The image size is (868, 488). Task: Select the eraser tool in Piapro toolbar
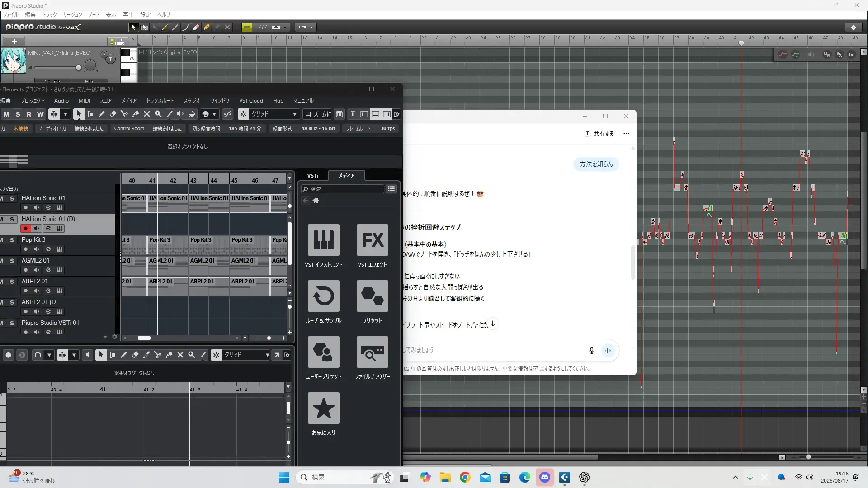pos(196,27)
